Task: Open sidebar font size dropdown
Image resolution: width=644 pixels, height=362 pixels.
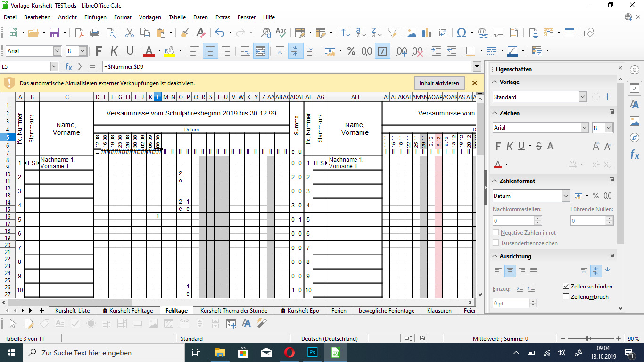Action: (x=609, y=127)
